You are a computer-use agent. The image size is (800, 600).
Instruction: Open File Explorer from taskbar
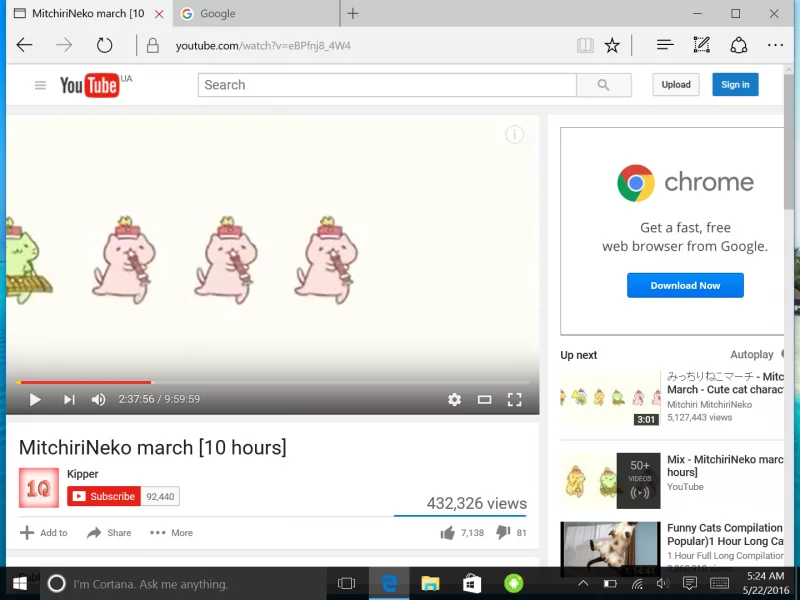pos(430,583)
